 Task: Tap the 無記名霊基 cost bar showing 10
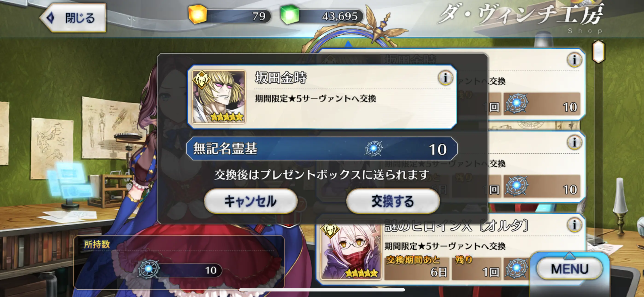point(322,148)
